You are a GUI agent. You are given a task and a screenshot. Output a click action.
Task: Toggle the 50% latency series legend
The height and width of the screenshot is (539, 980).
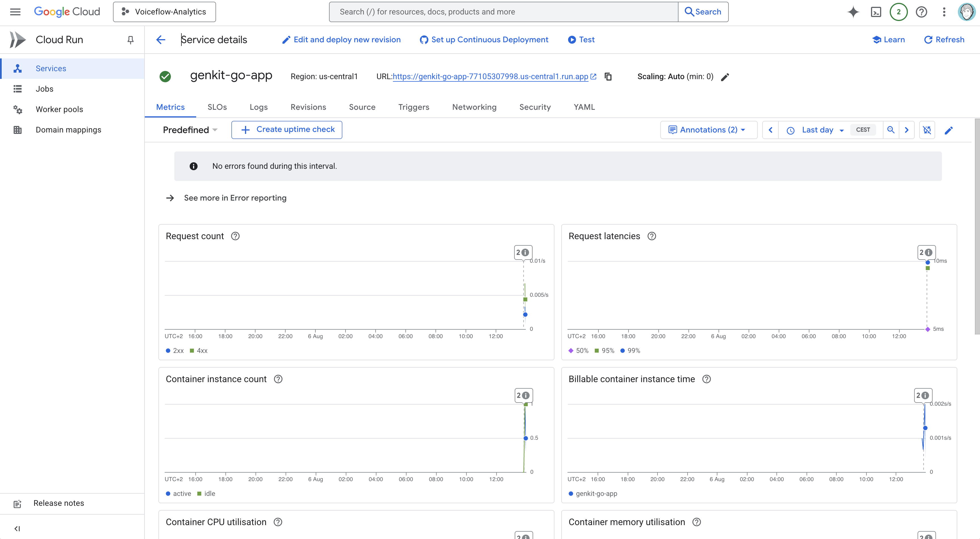point(578,350)
